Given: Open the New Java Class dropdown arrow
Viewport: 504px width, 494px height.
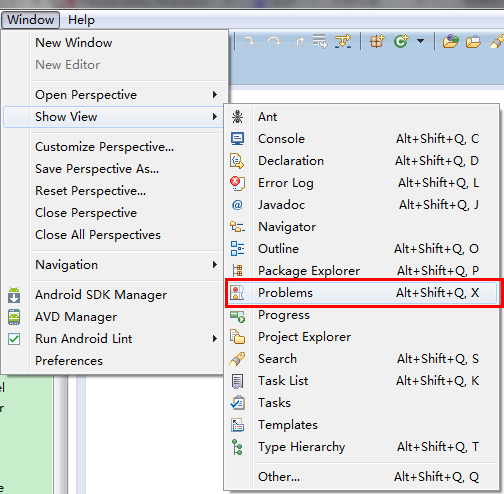Looking at the screenshot, I should click(420, 41).
